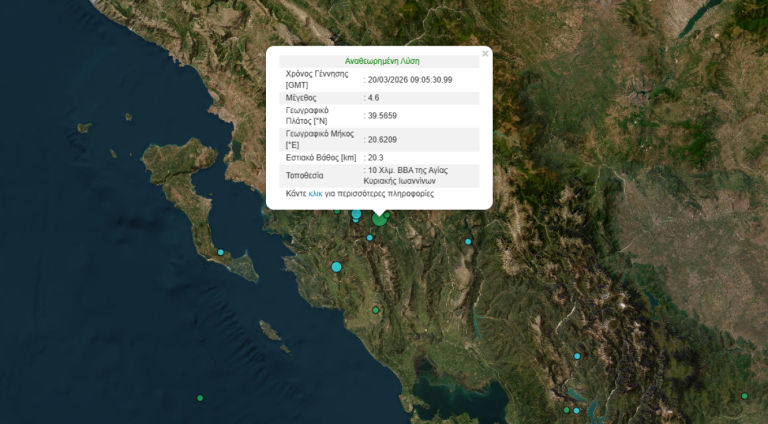Select the origin time value 20/03/2026 09:05:30.99
This screenshot has height=424, width=768.
click(x=410, y=79)
